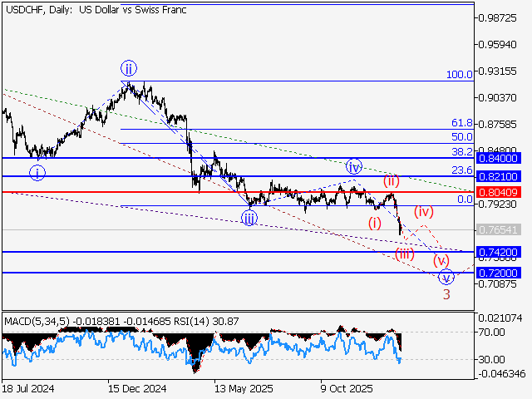Click the 61.8 Fibonacci level label

(461, 122)
